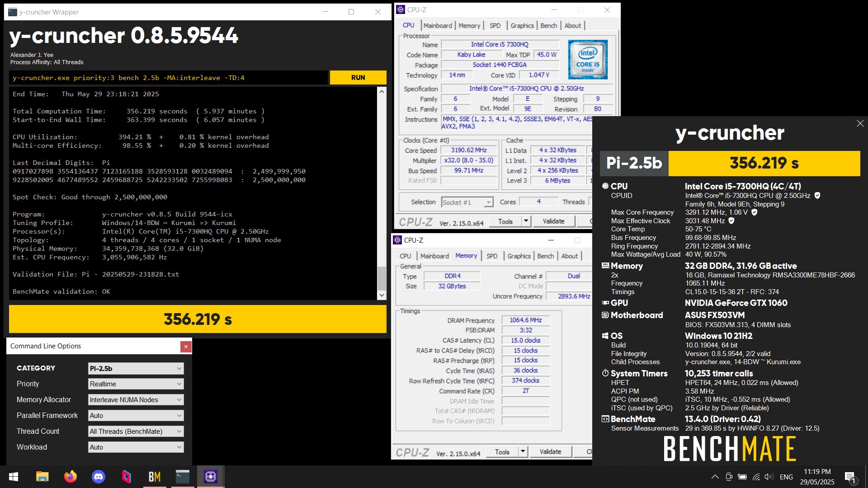The width and height of the screenshot is (868, 488).
Task: Switch to y-cruncher console taskbar icon
Action: tap(182, 477)
